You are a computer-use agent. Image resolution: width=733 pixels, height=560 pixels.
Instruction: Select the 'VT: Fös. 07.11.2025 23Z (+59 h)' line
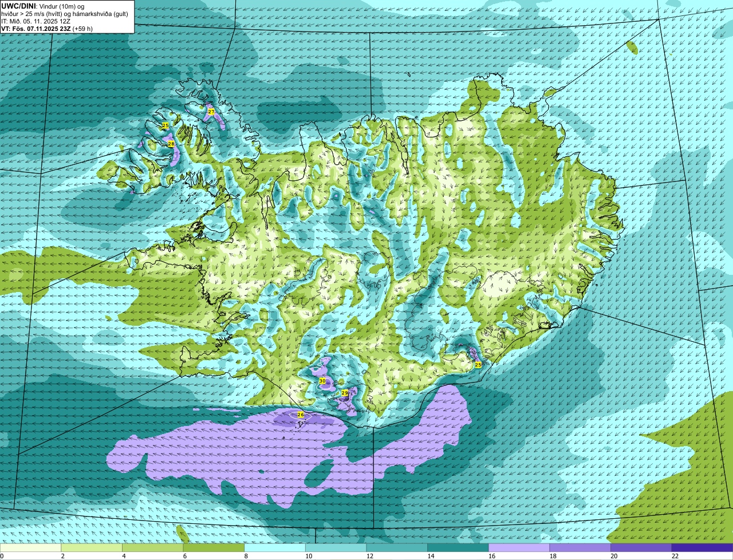pos(47,28)
